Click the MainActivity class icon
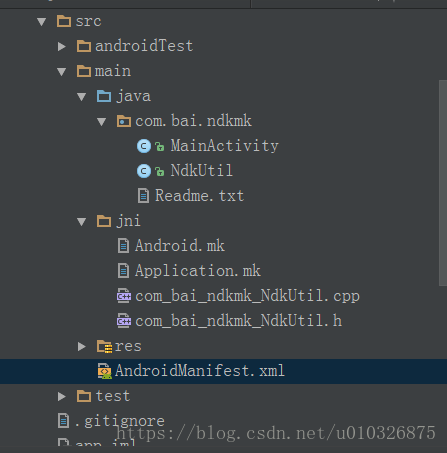447x453 pixels. 144,146
